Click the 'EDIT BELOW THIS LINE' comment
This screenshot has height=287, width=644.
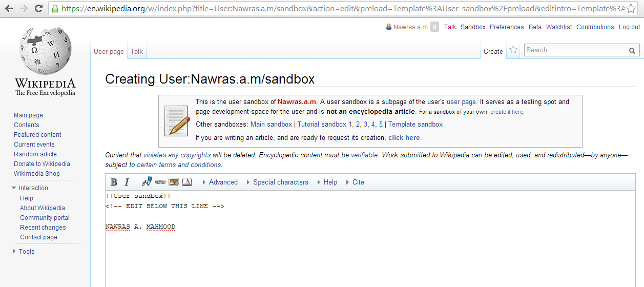(x=165, y=206)
